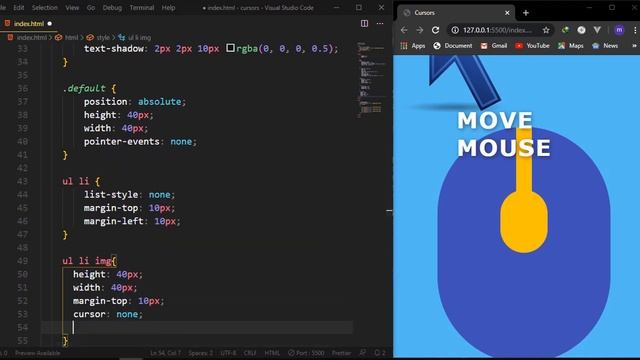
Task: Bookmark this page with the star icon
Action: 546,30
